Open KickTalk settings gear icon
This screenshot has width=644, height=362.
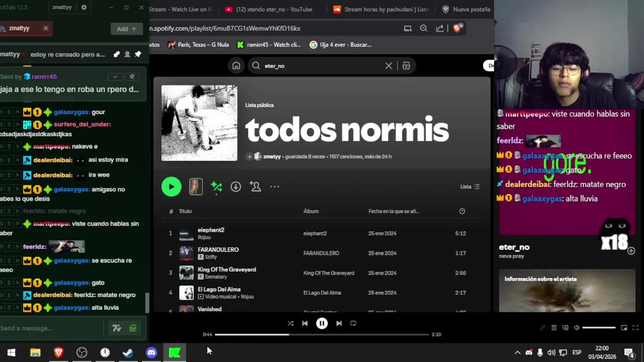[x=84, y=8]
